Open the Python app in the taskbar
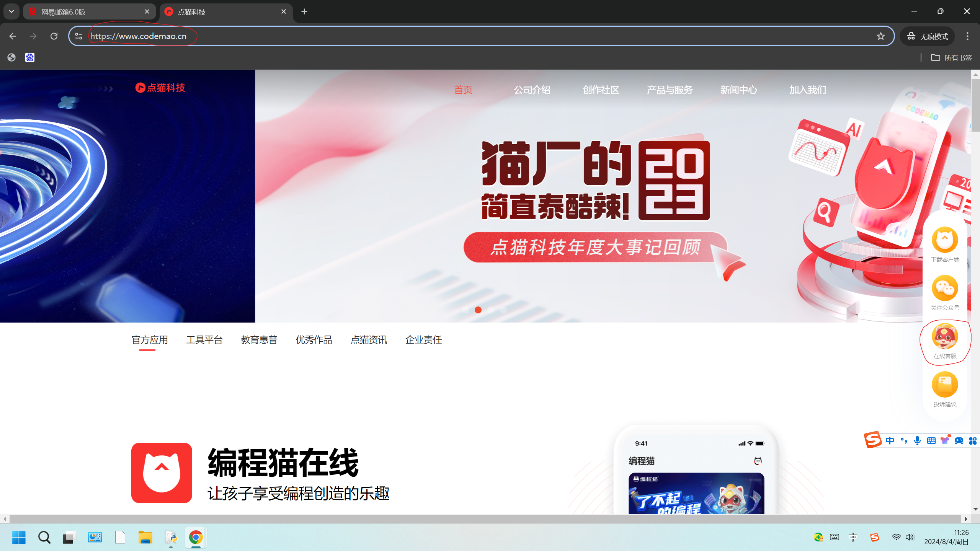Viewport: 980px width, 551px height. coord(171,538)
